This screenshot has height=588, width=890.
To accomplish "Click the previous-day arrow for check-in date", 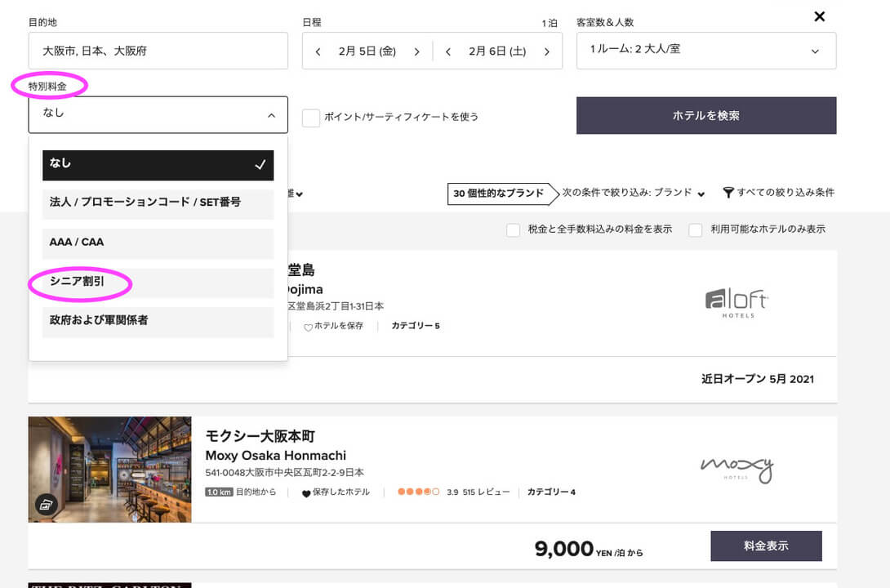I will [x=318, y=51].
